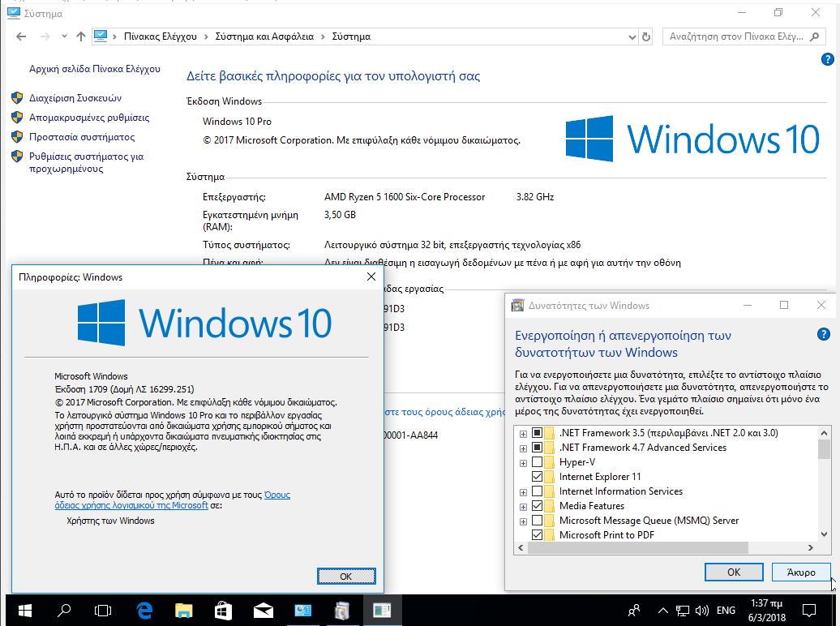
Task: Open Ρυθμίσεις συστήματος για προχωρημένους link
Action: tap(86, 162)
